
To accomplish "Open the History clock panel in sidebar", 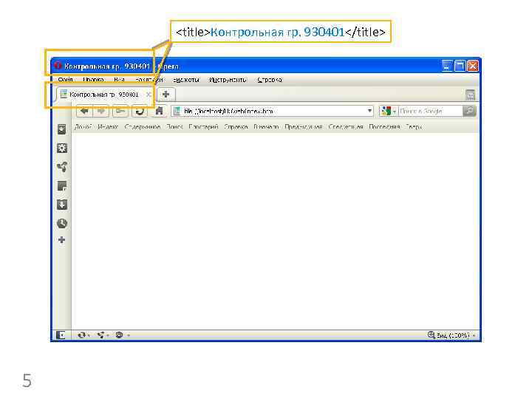I will [x=62, y=223].
